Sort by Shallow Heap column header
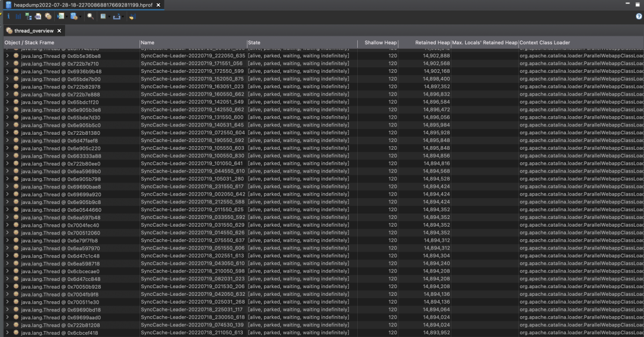644x337 pixels. 378,43
